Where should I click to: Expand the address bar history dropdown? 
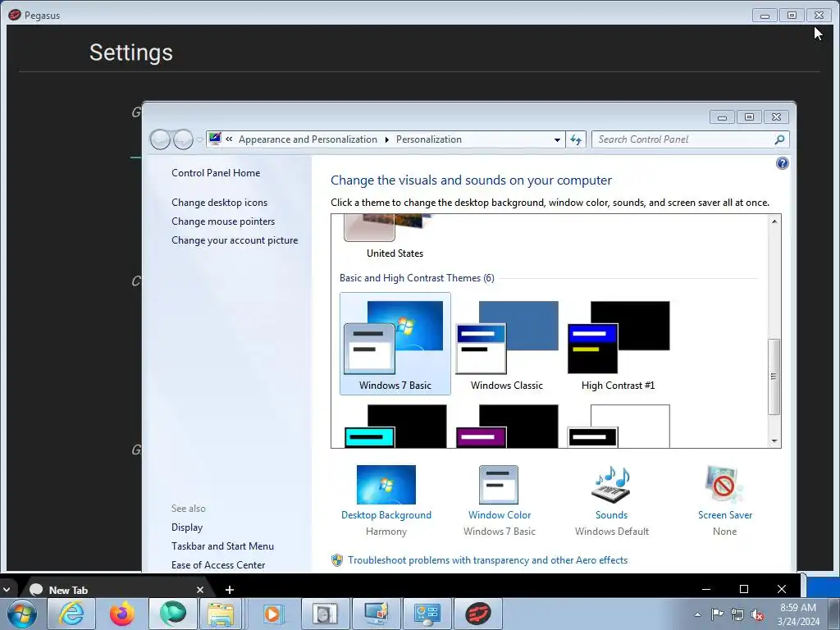(557, 139)
